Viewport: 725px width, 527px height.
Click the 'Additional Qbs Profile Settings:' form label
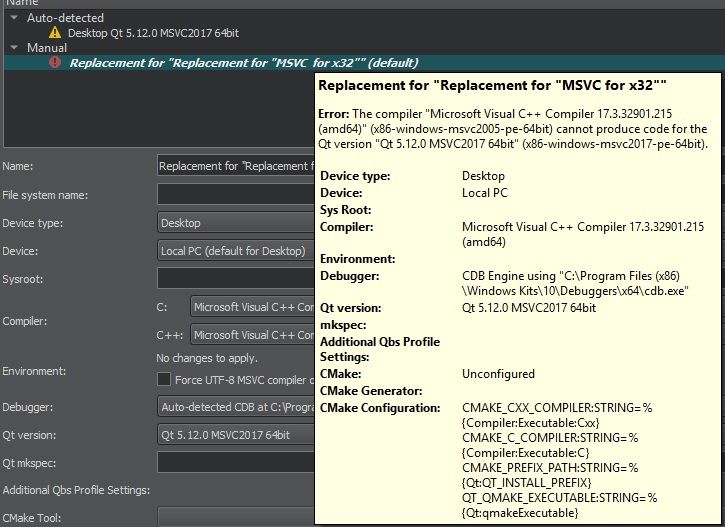pos(76,490)
